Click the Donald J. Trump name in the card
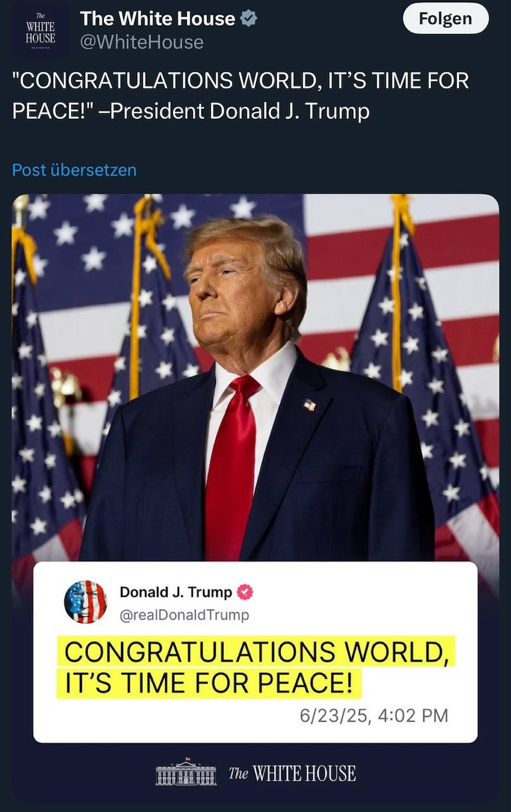This screenshot has height=812, width=511. (x=176, y=592)
